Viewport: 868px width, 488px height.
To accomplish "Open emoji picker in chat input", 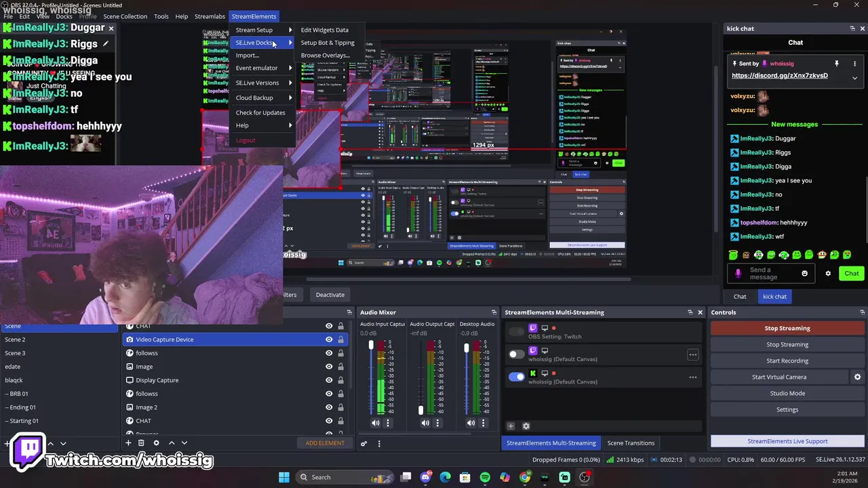I will click(805, 274).
